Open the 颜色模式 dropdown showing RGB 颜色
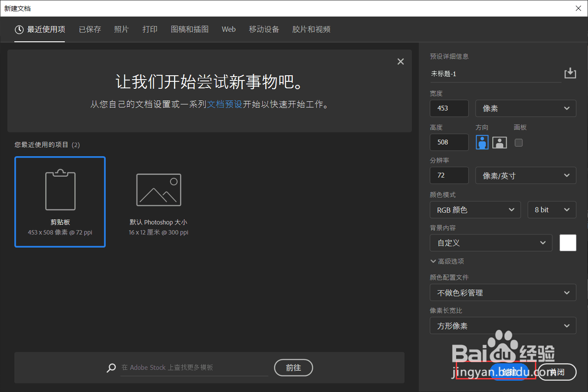 [x=475, y=210]
